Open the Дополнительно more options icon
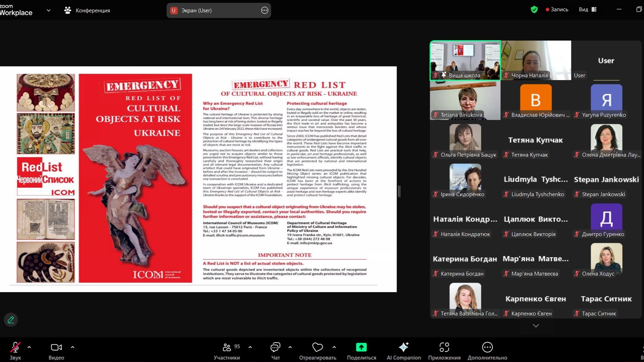The width and height of the screenshot is (644, 362). click(x=487, y=348)
